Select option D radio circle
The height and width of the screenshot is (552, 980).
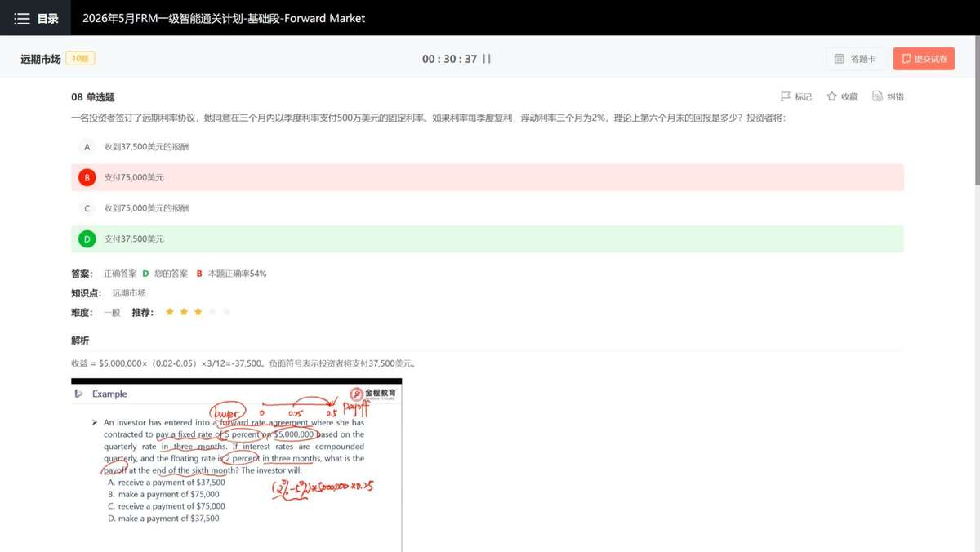tap(87, 239)
